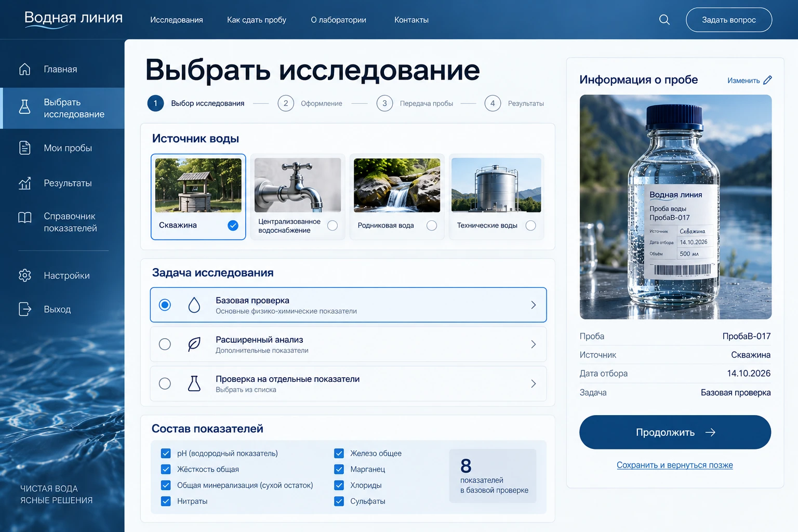The width and height of the screenshot is (798, 532).
Task: Click flask icon of Проверка на отдельные показатели
Action: tap(194, 383)
